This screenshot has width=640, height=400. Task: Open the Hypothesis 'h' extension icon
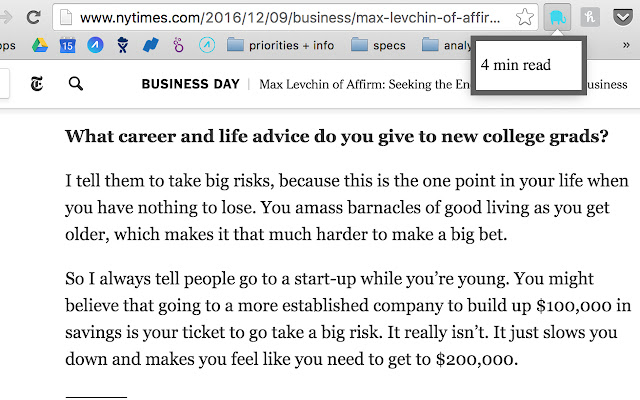coord(590,18)
